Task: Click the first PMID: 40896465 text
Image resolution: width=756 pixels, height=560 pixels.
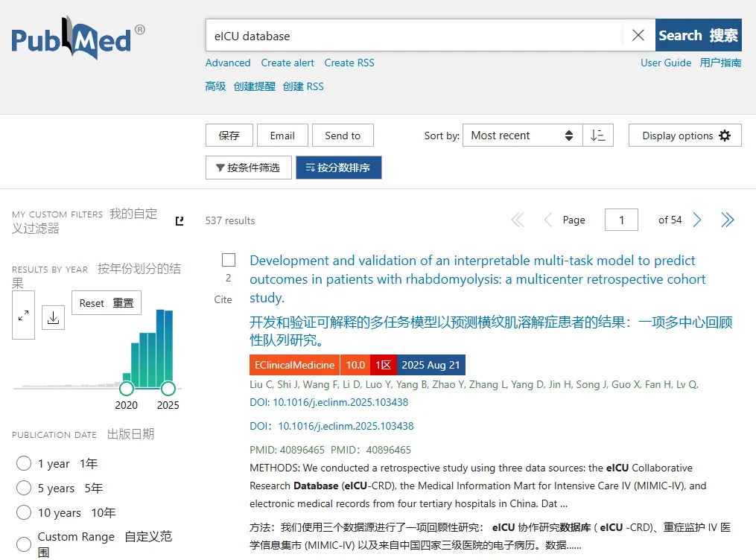Action: (x=287, y=450)
